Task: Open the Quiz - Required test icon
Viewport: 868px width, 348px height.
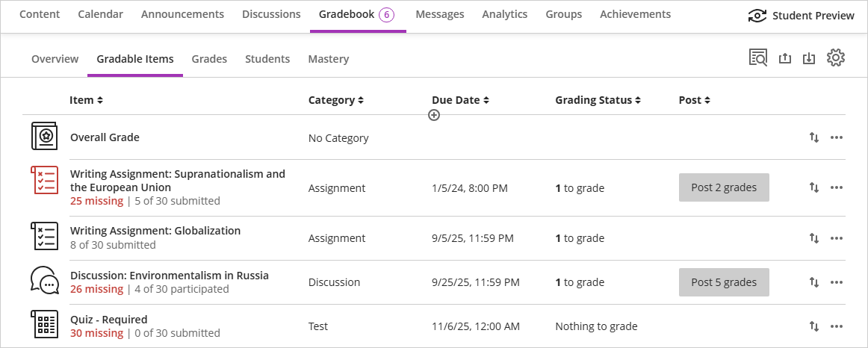Action: [x=44, y=326]
